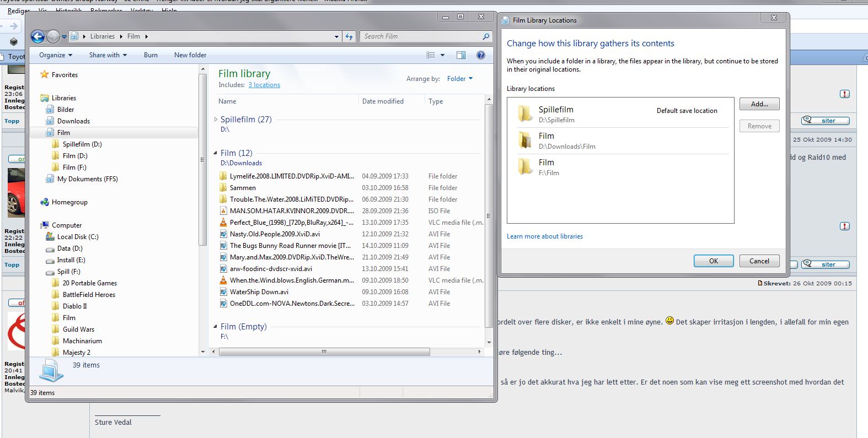Open the Arrange by Folder dropdown
Viewport: 868px width, 438px height.
pos(460,79)
